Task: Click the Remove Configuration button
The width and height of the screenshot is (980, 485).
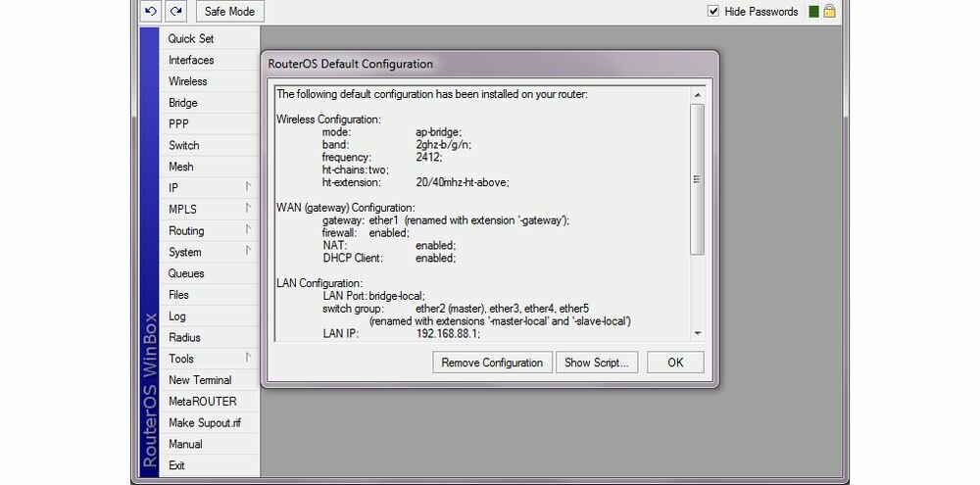Action: pyautogui.click(x=492, y=363)
